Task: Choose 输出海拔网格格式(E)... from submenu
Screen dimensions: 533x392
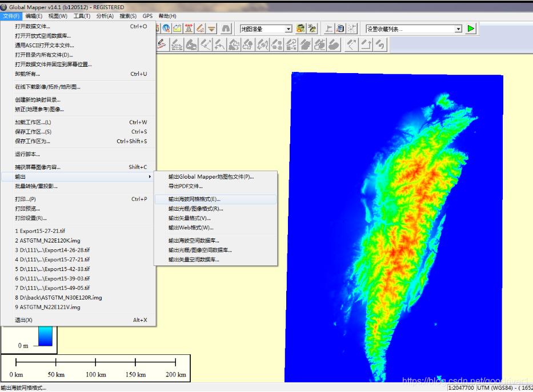Action: point(194,200)
